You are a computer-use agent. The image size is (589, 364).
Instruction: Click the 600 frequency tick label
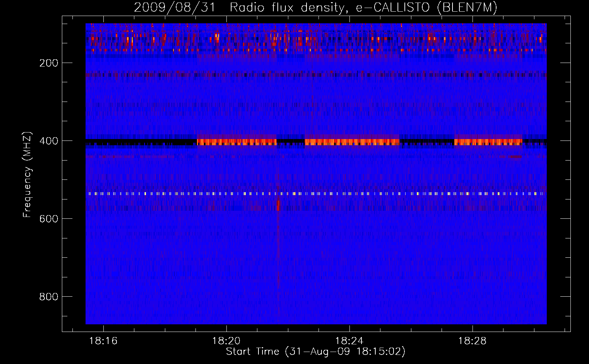[49, 219]
